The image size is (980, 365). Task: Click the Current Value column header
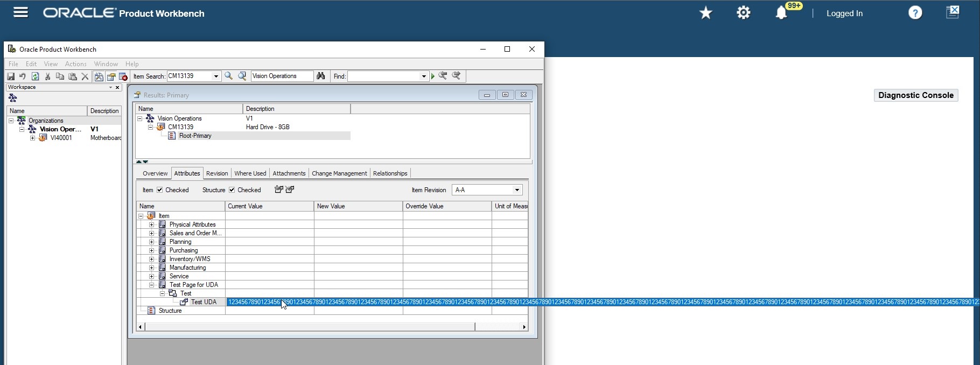point(269,206)
